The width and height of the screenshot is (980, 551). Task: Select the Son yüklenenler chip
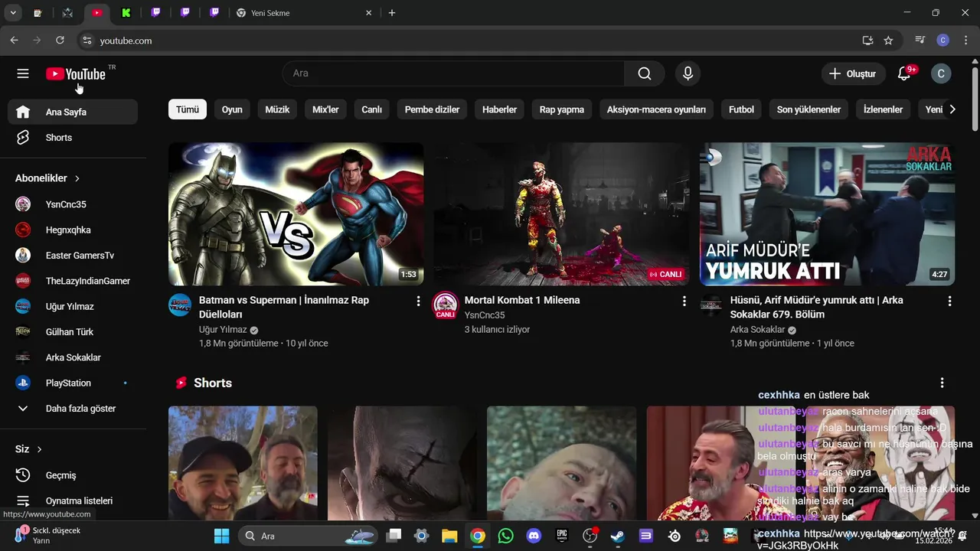pyautogui.click(x=808, y=109)
